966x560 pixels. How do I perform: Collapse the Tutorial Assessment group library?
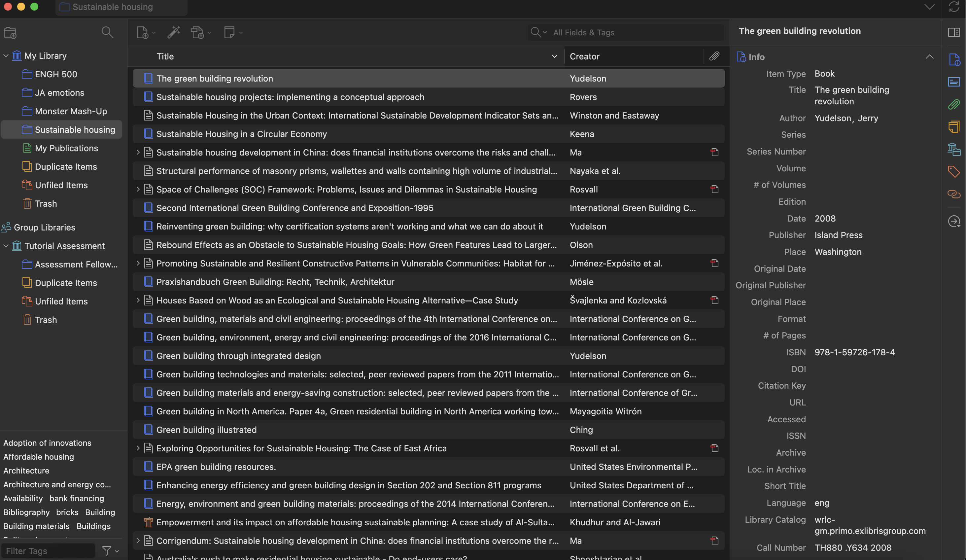pos(6,246)
